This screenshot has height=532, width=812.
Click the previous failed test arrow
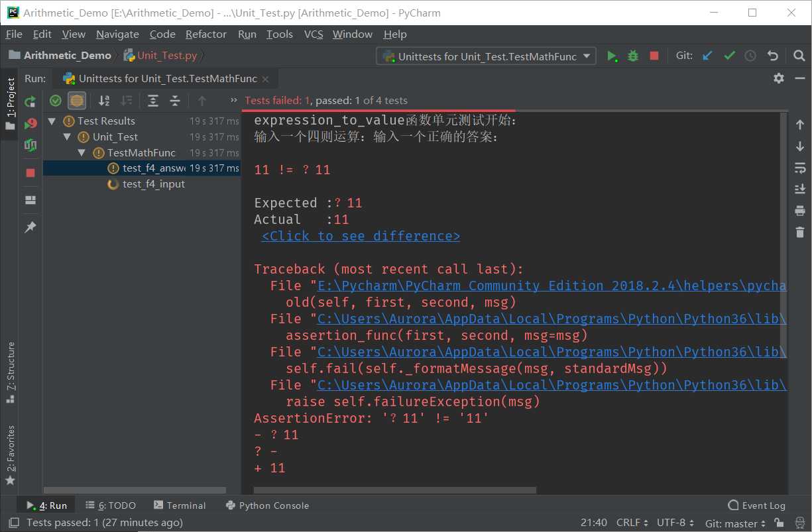(x=202, y=101)
